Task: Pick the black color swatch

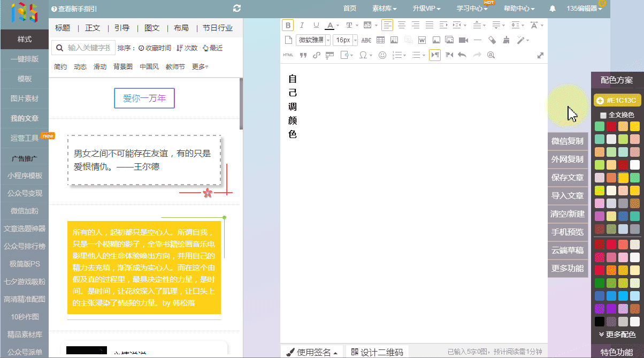Action: coord(600,322)
